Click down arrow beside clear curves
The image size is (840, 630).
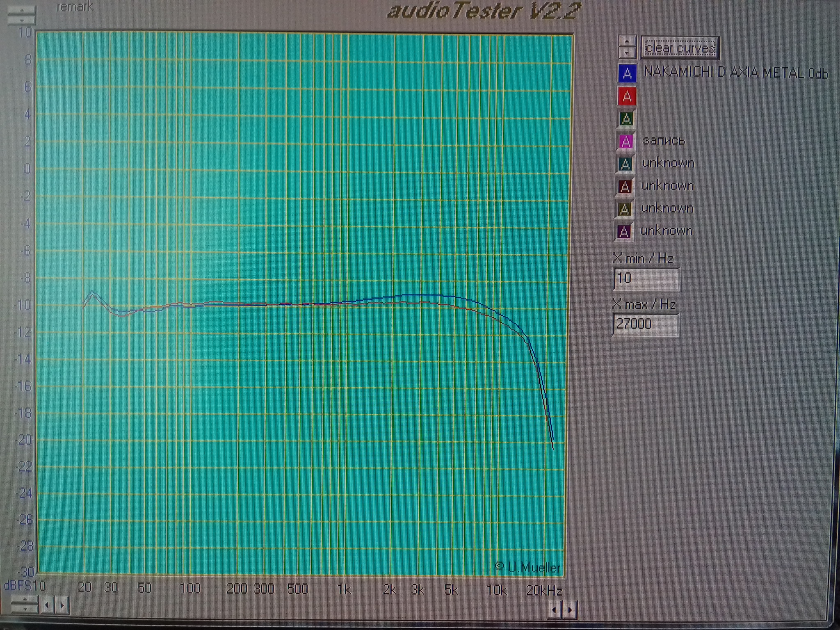point(627,52)
